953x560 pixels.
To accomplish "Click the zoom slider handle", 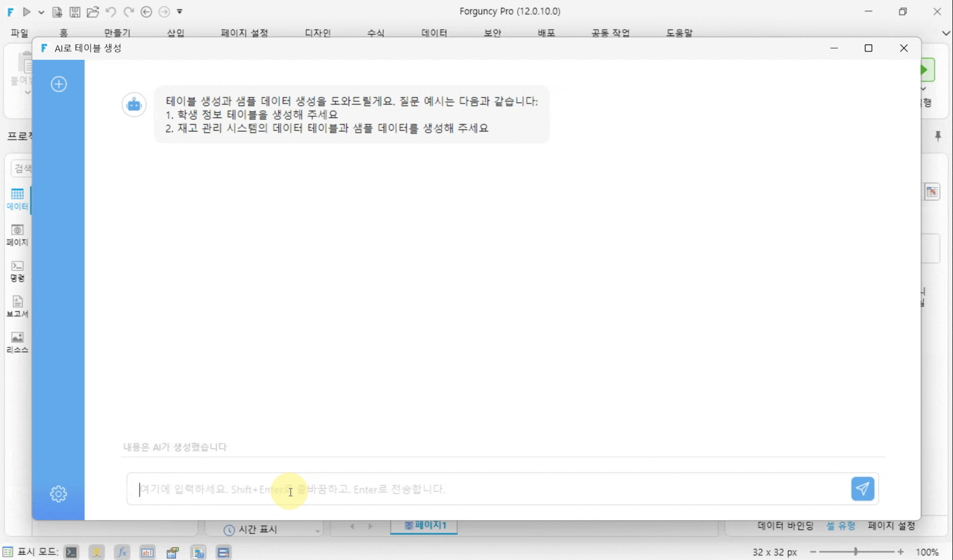I will coord(856,552).
